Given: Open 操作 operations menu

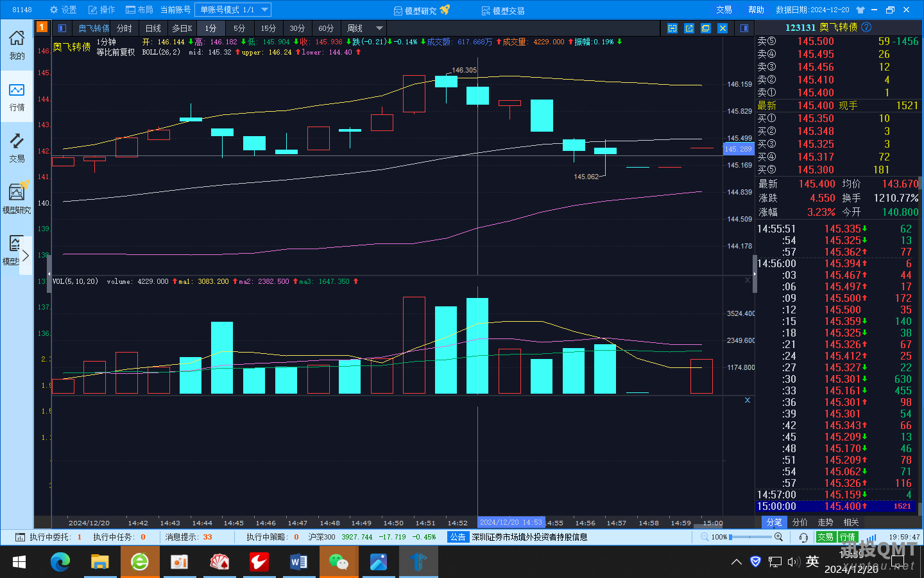Looking at the screenshot, I should coord(101,10).
